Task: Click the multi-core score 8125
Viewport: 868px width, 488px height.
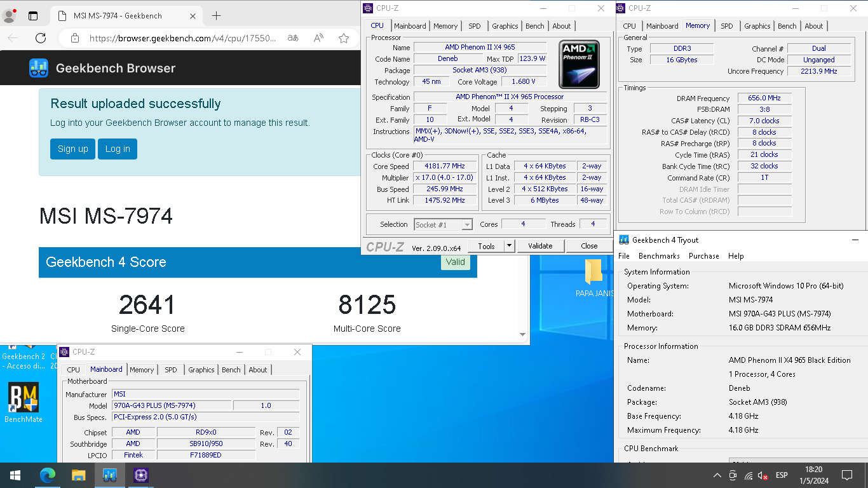Action: pos(367,305)
